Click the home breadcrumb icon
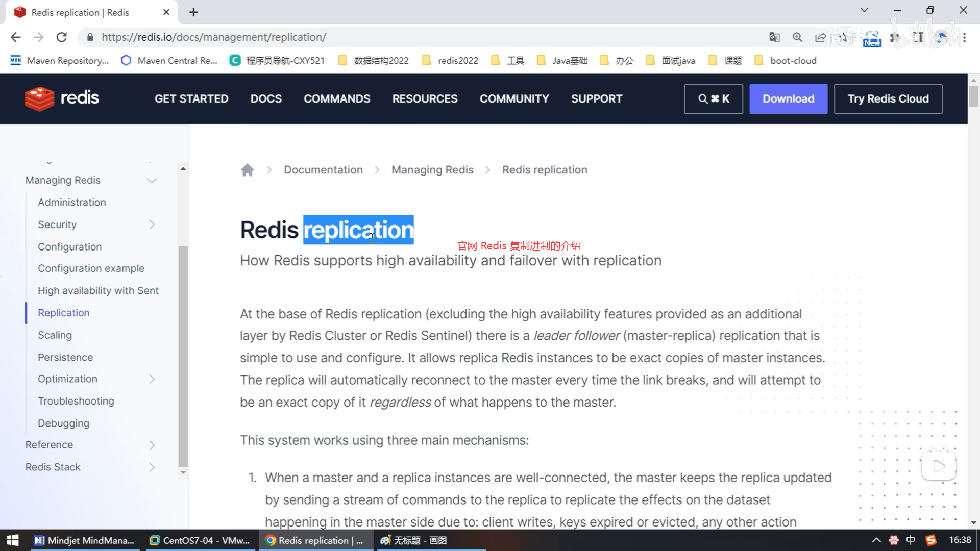 point(247,170)
